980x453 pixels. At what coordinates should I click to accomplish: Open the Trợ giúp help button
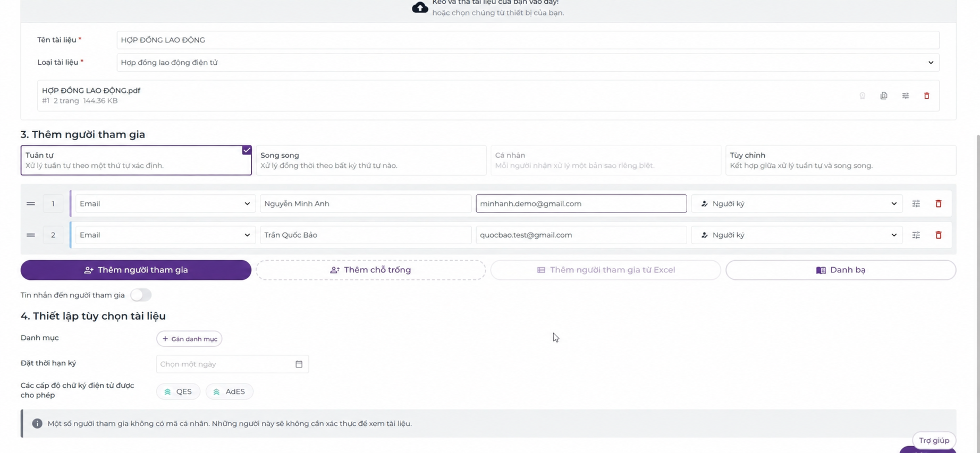[x=934, y=440]
